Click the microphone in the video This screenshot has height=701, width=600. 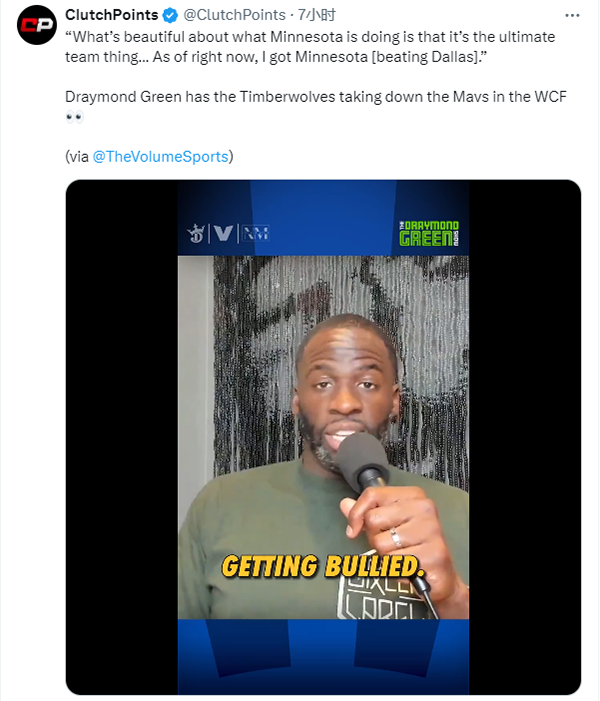click(x=364, y=460)
